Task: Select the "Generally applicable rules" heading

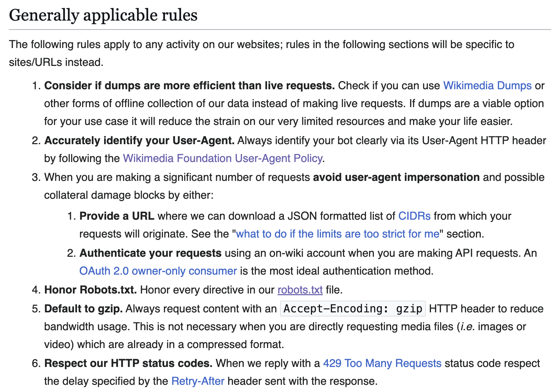Action: point(103,15)
